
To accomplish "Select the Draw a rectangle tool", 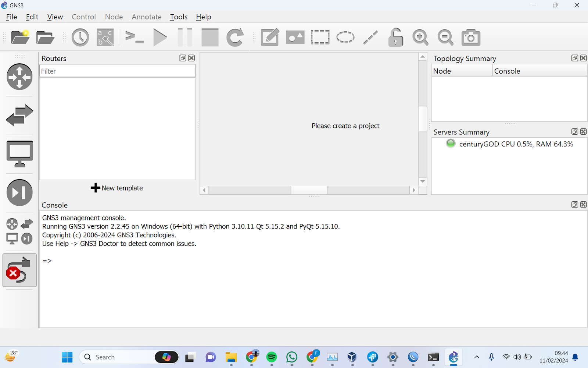I will tap(320, 37).
